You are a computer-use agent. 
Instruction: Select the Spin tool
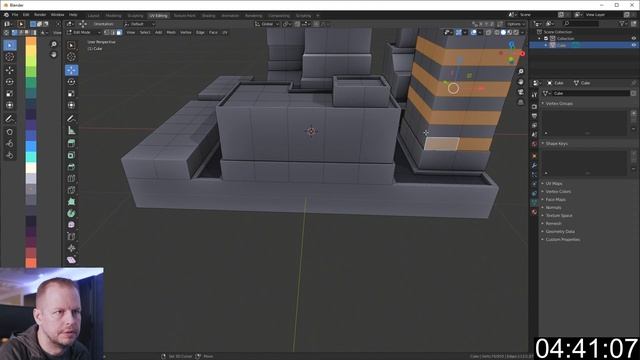point(71,213)
